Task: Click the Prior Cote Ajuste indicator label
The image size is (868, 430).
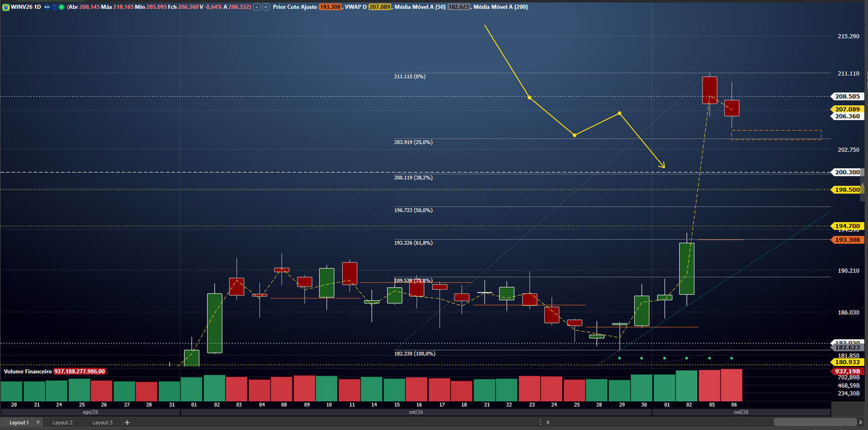Action: tap(295, 7)
